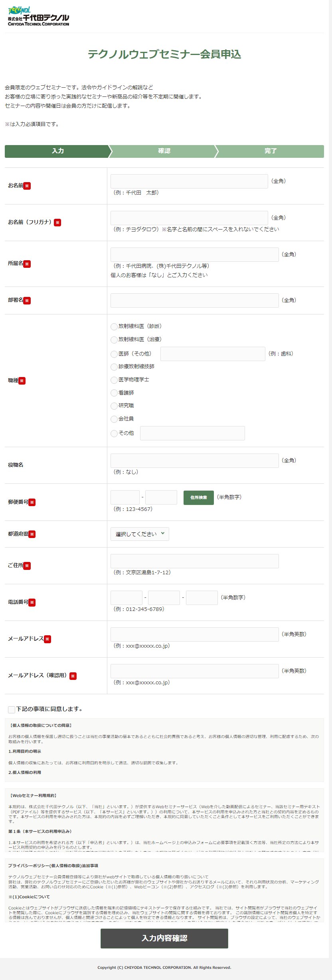Choose 医学物理学士 occupation option
The image size is (332, 980).
[114, 380]
